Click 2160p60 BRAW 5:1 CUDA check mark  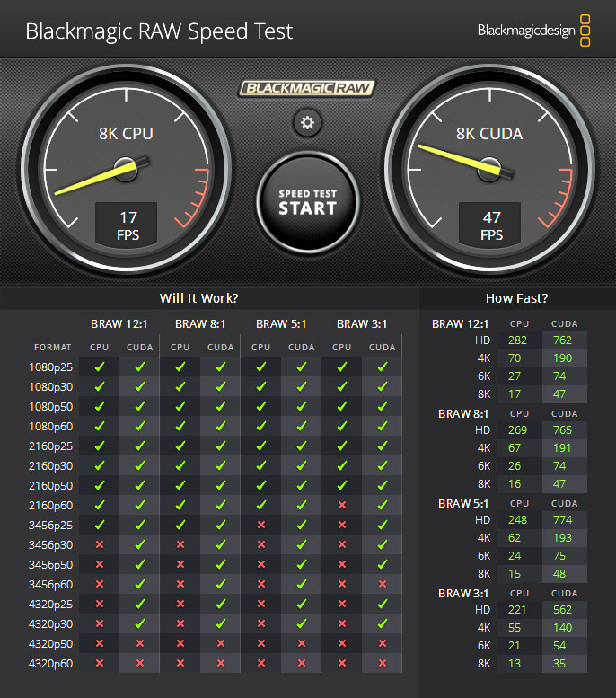click(302, 505)
